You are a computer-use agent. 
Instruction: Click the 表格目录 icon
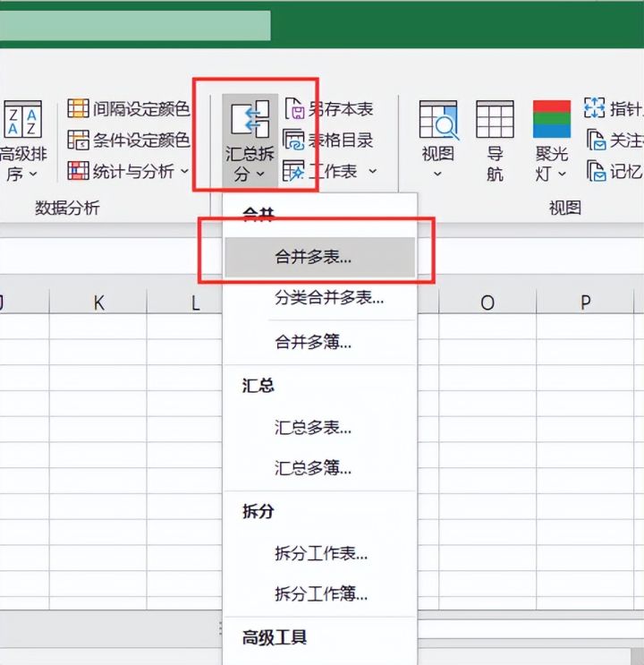click(293, 140)
